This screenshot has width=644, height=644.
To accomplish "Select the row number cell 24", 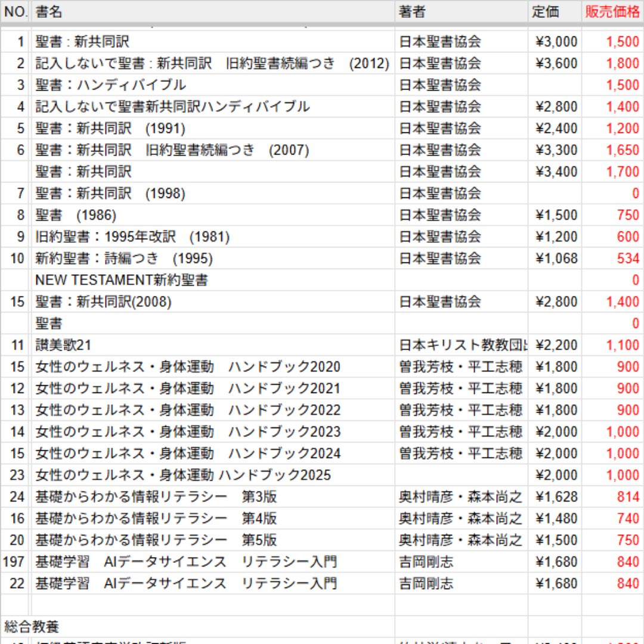I will point(15,497).
